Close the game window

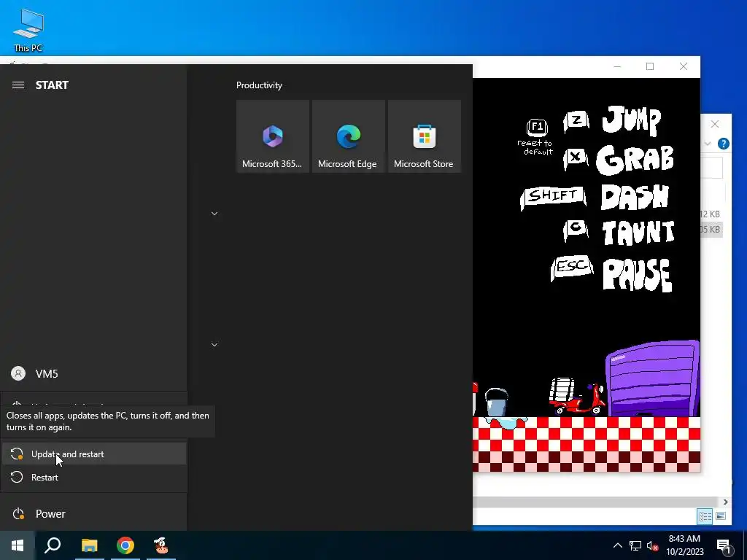click(x=684, y=66)
